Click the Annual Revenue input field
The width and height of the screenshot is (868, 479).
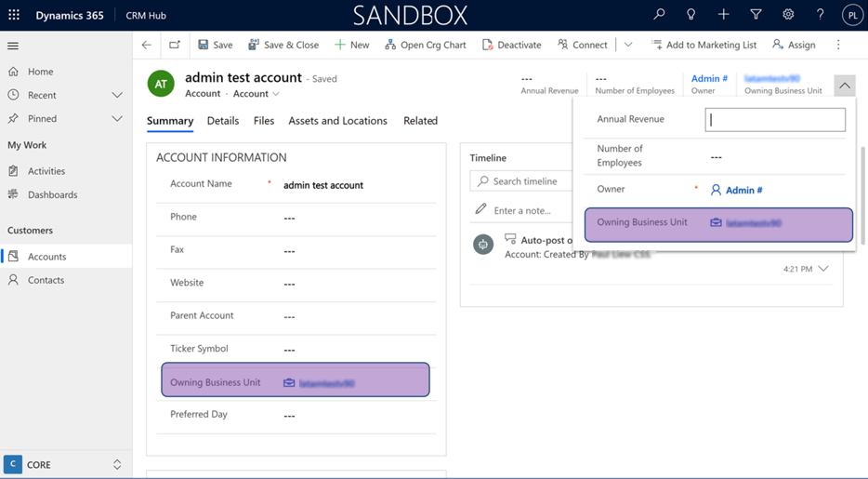775,120
